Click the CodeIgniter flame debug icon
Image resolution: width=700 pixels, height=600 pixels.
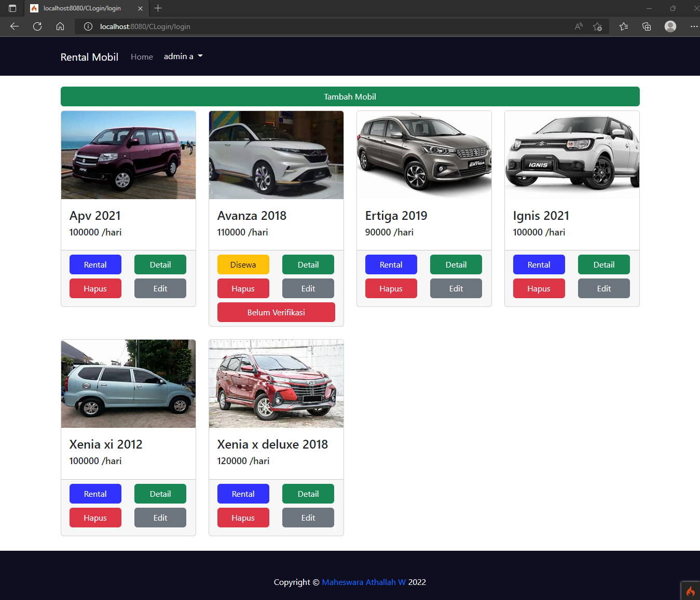691,591
